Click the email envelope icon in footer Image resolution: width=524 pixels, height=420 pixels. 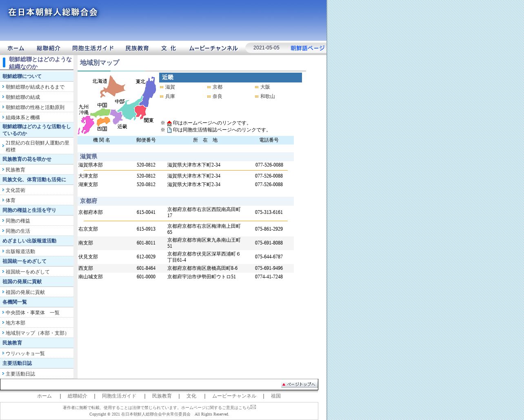[253, 407]
